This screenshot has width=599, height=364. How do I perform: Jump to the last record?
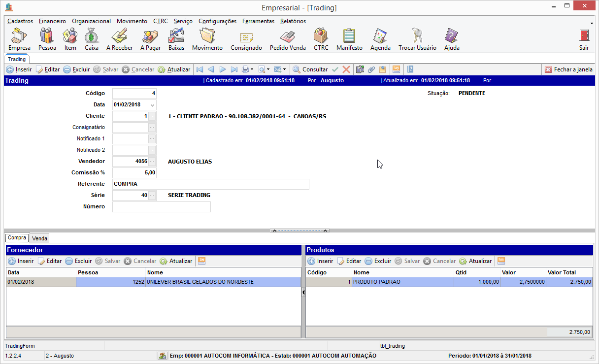234,69
